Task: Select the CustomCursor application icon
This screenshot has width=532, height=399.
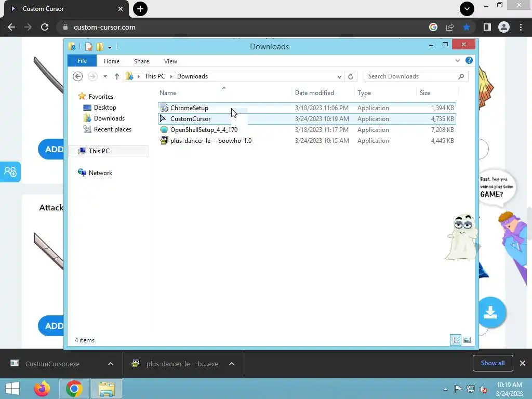Action: [163, 118]
